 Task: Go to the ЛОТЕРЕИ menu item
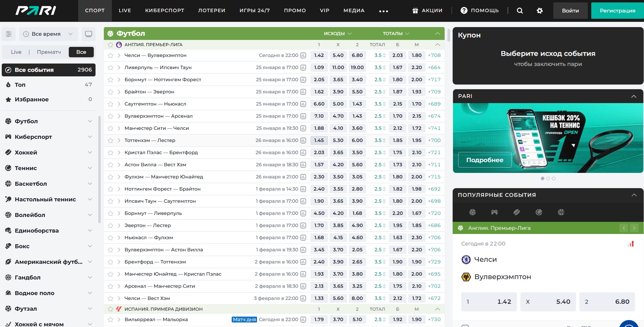click(212, 11)
